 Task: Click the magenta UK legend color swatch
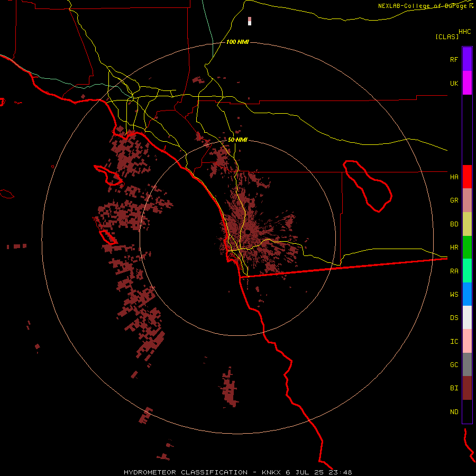click(467, 83)
